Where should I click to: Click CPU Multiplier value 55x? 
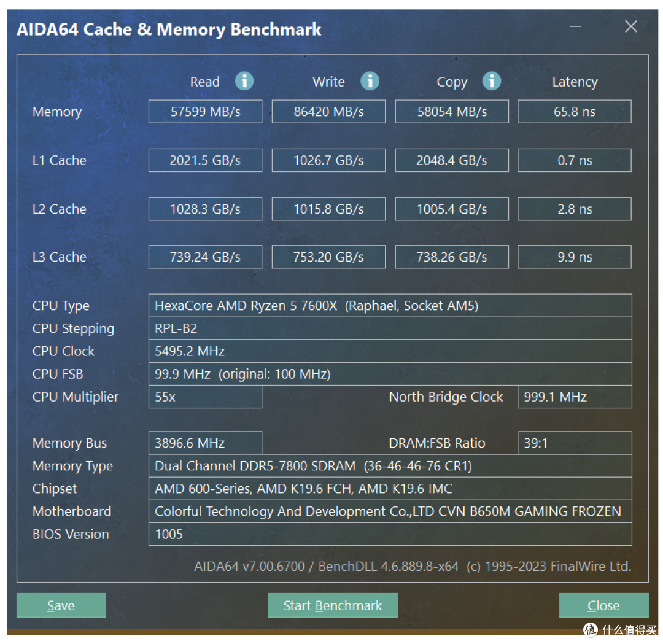tap(205, 397)
